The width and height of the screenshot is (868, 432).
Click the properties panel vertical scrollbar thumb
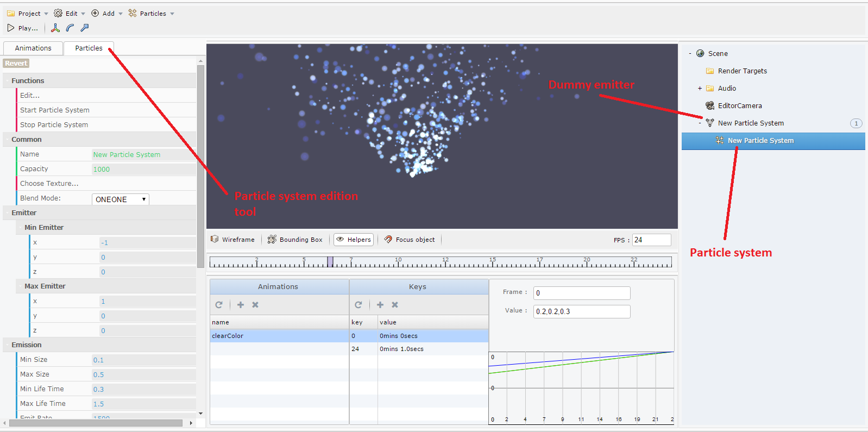coord(200,166)
